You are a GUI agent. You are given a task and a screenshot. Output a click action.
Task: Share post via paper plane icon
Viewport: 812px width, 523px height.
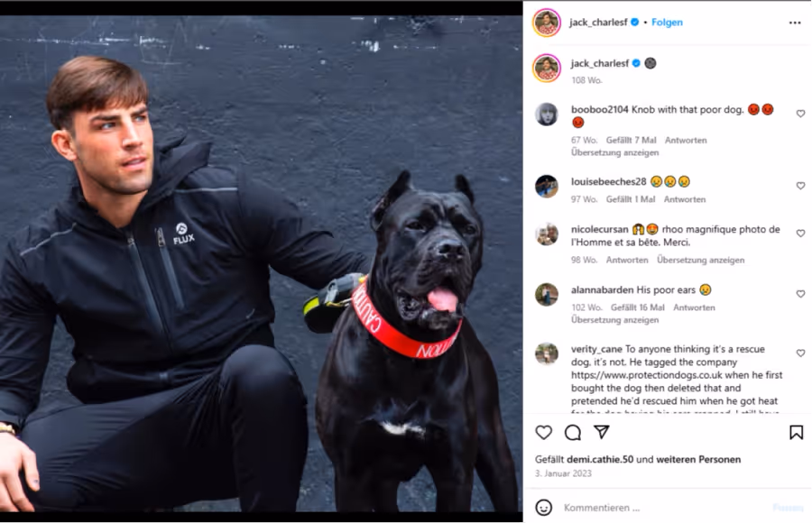point(601,432)
